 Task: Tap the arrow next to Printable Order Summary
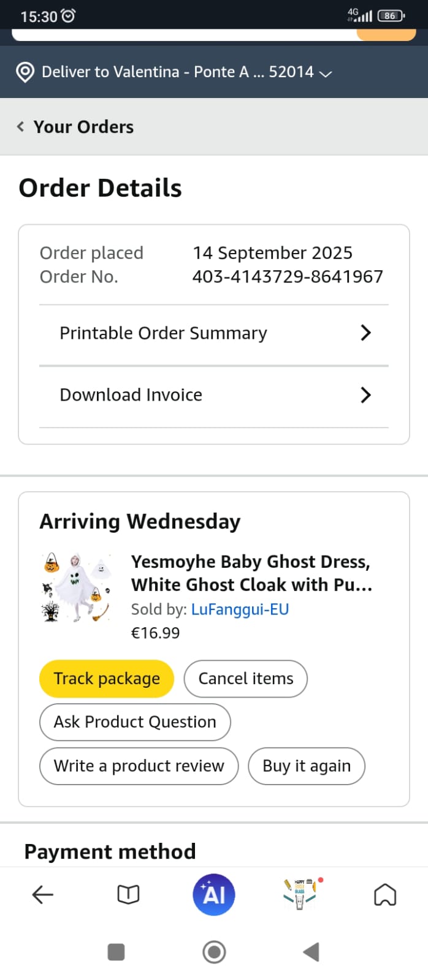[x=366, y=333]
